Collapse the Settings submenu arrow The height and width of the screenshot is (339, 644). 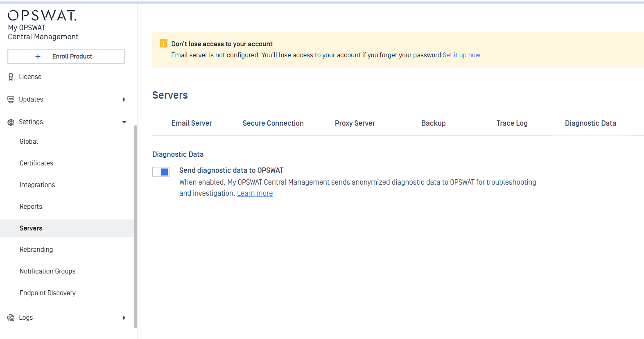124,122
